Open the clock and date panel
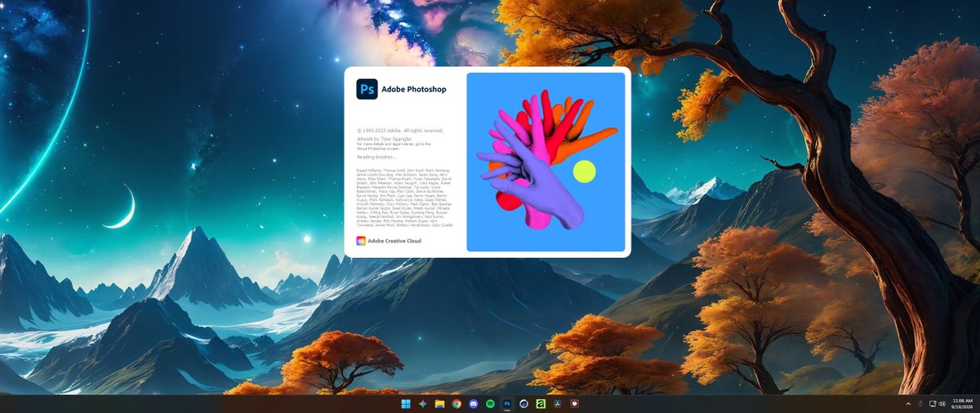The image size is (980, 413). (x=961, y=404)
